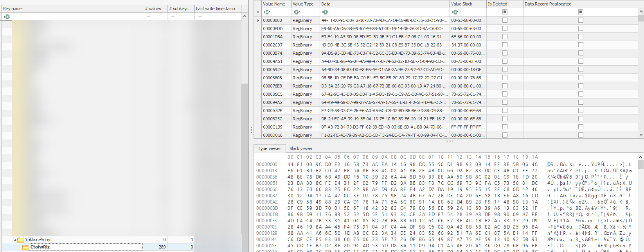This screenshot has height=252, width=644.
Task: Click the Value Name filter operator icon
Action: (267, 12)
